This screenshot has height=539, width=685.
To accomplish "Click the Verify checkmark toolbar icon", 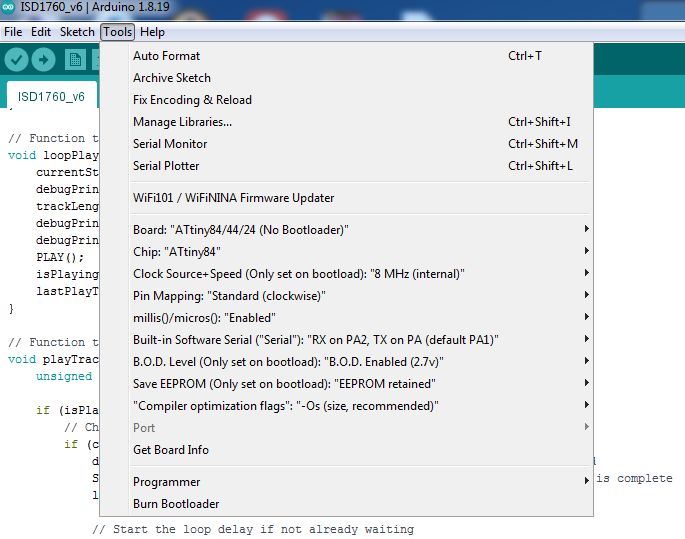I will point(16,59).
